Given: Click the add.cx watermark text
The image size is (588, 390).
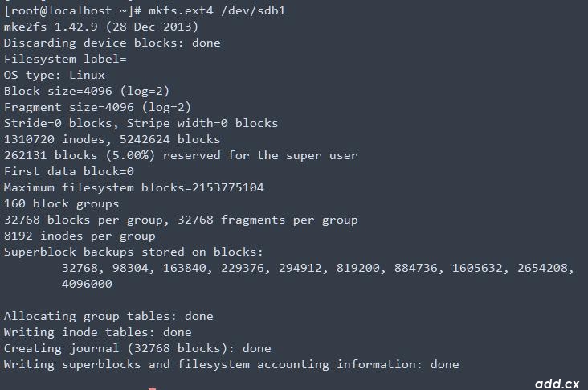Looking at the screenshot, I should point(557,384).
